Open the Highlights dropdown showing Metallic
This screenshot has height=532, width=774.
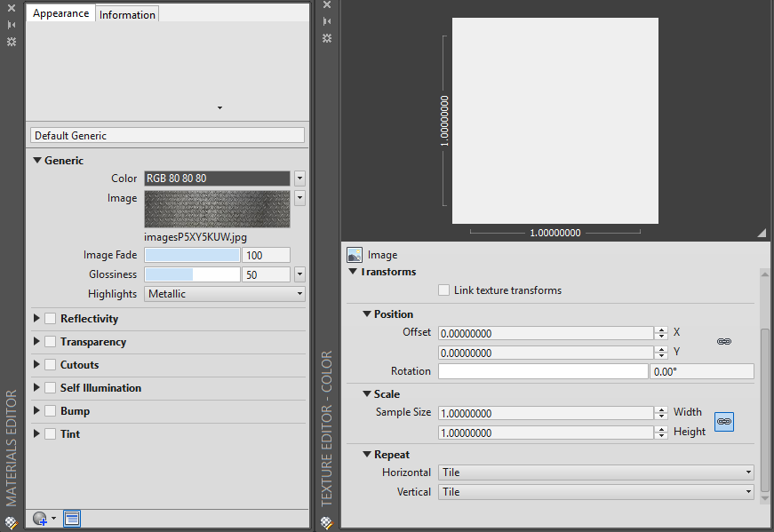300,293
